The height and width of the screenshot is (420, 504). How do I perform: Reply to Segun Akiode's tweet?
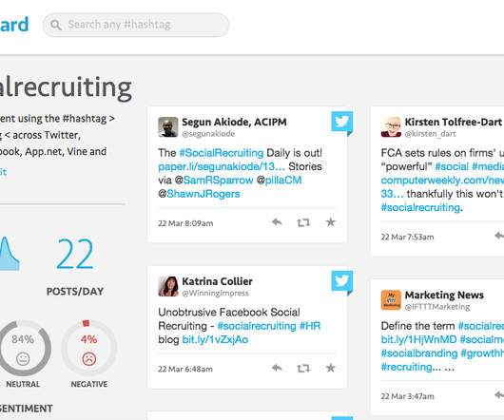[x=277, y=222]
